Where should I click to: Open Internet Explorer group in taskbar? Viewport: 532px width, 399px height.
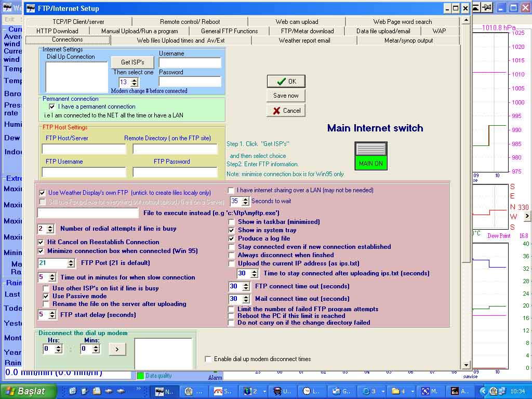click(x=372, y=391)
